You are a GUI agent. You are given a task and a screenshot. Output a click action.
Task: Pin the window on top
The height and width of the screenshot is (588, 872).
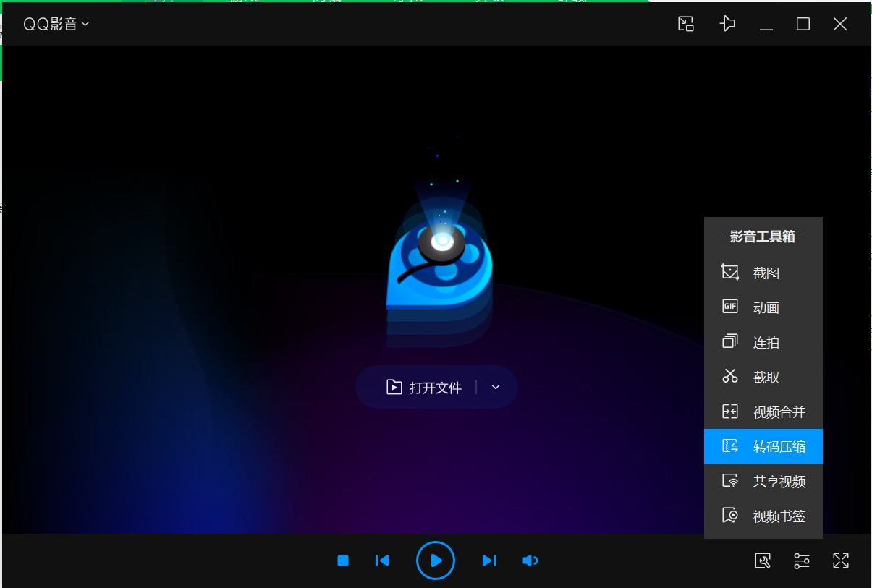click(x=727, y=25)
